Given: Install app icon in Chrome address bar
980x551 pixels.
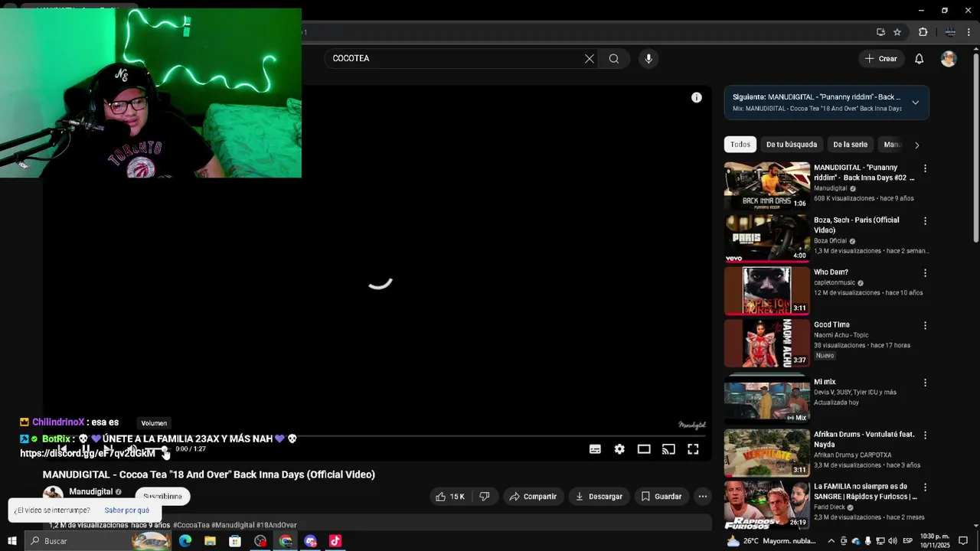Looking at the screenshot, I should (x=880, y=32).
